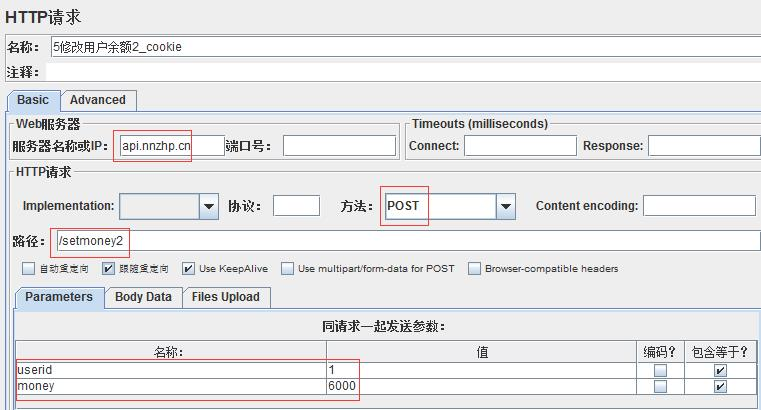Click the 值 column header
The image size is (761, 410).
pos(481,352)
